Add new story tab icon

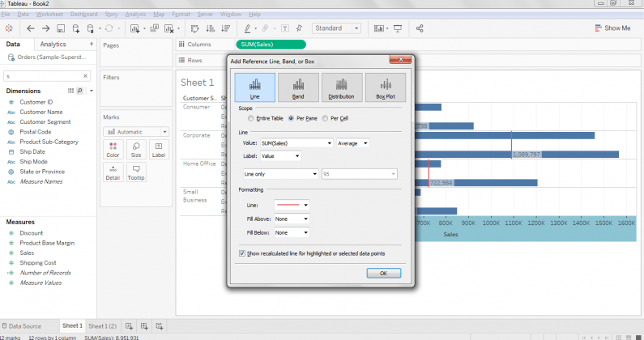[160, 326]
